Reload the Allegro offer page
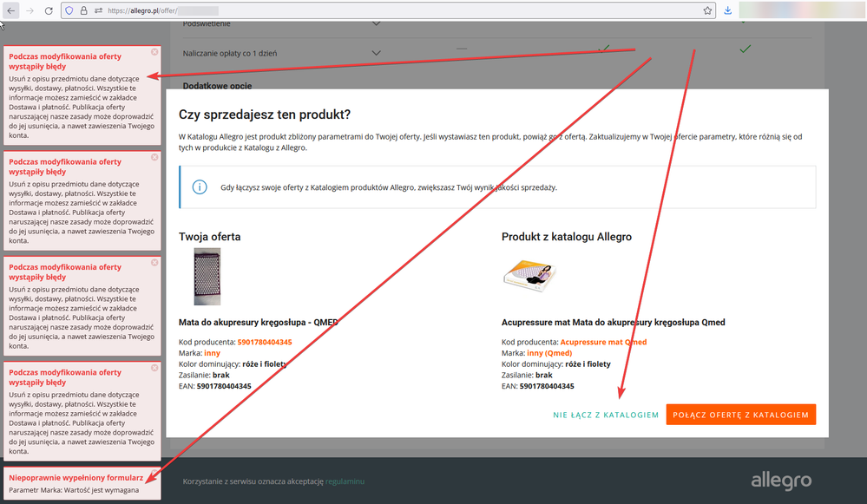The width and height of the screenshot is (867, 504). point(49,10)
